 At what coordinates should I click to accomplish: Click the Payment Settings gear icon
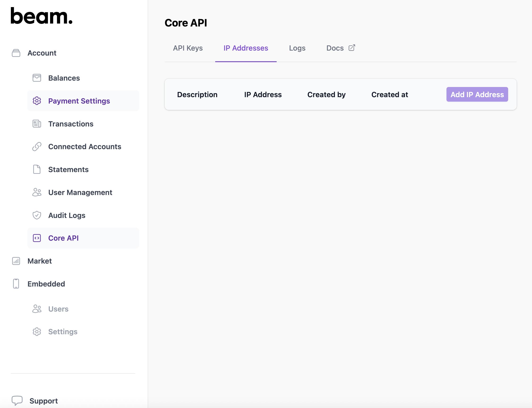coord(37,101)
